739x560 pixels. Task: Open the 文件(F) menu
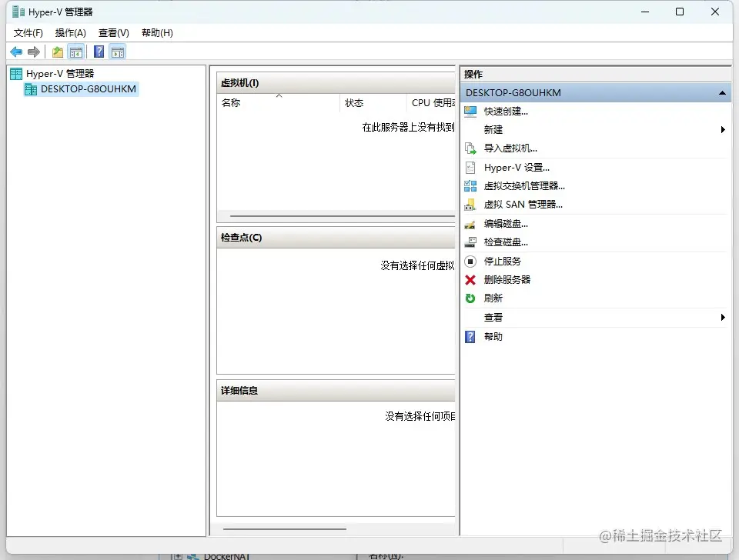click(28, 33)
